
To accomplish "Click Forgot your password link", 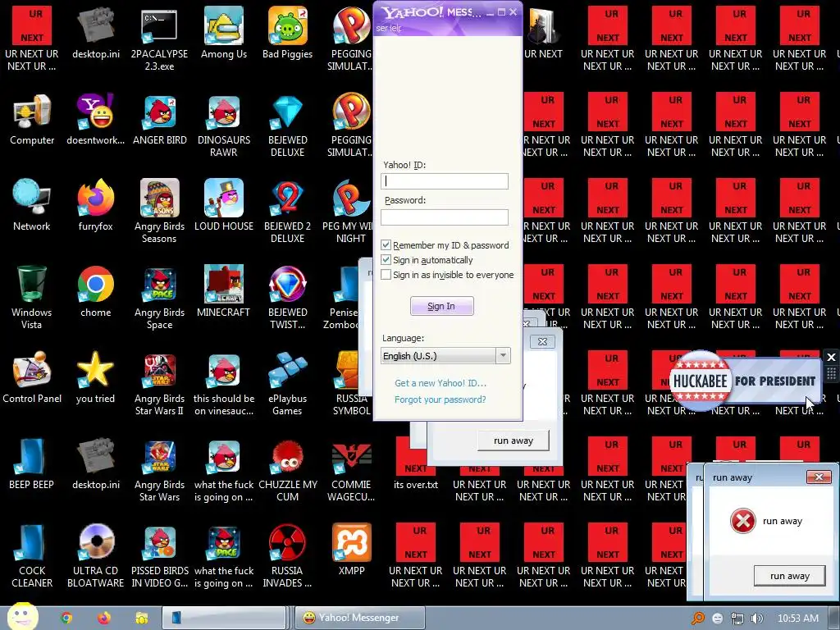I will 441,399.
